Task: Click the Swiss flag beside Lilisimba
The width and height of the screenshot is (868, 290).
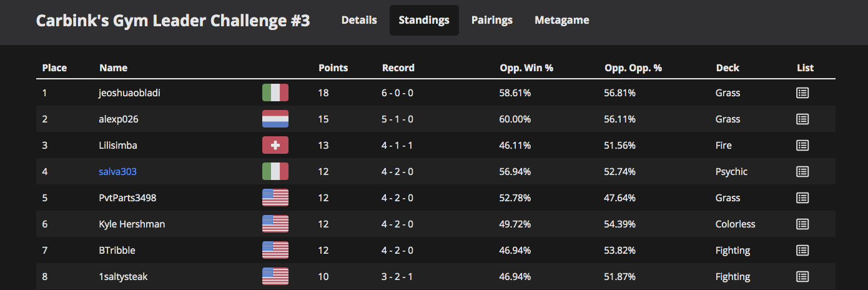Action: [275, 145]
